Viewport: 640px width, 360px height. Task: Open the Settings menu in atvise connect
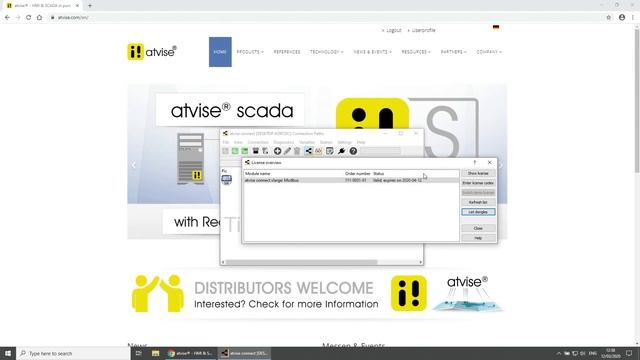click(344, 142)
